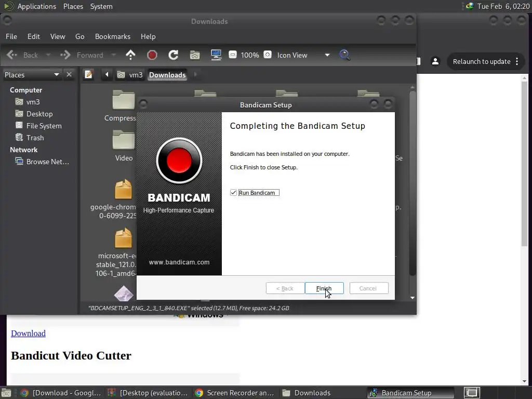The image size is (532, 399).
Task: Click the clock showing Tue Feb 6
Action: pos(503,6)
